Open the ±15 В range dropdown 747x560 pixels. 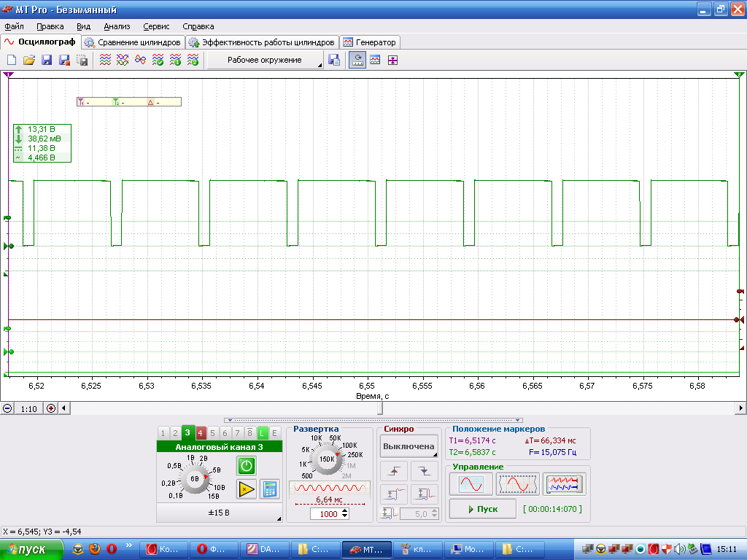click(x=219, y=513)
